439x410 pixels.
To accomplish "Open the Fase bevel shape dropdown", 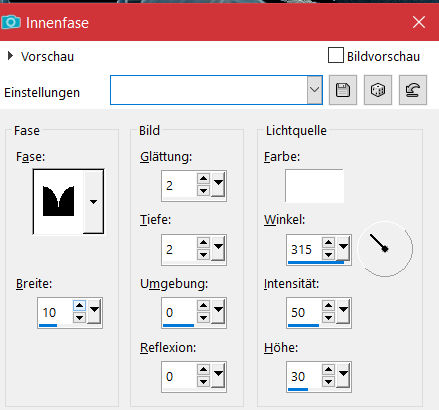I will (x=93, y=202).
